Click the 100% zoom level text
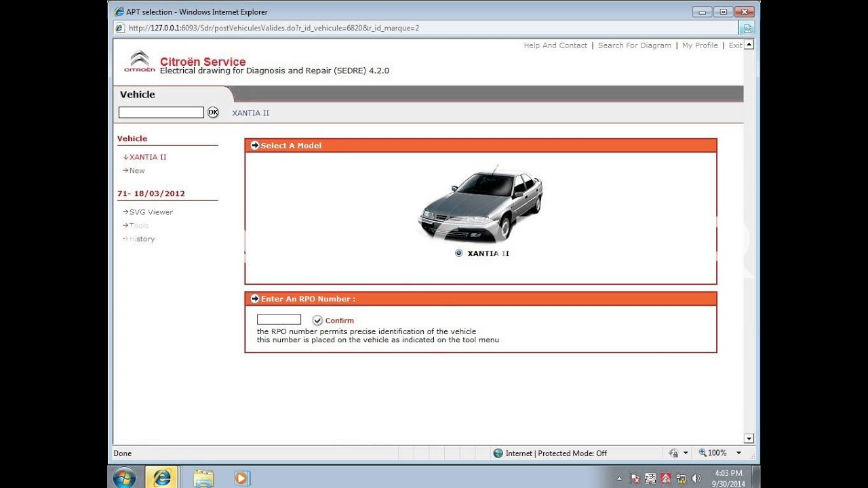Viewport: 868px width, 488px height. point(717,453)
